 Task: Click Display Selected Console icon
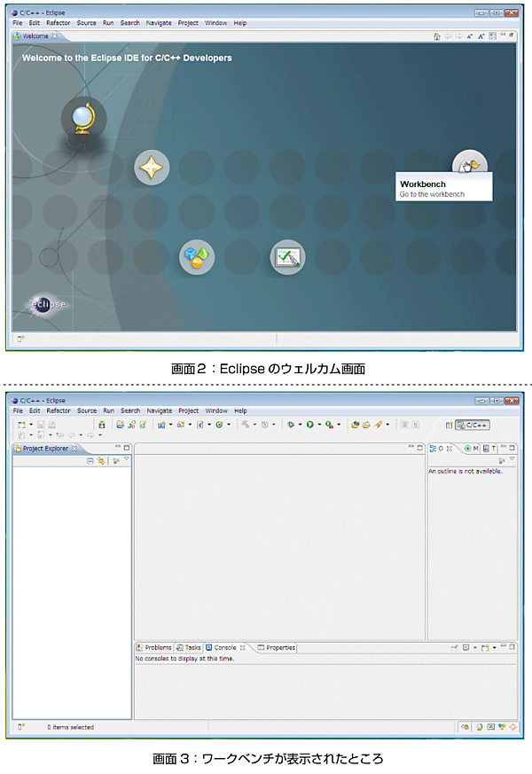(465, 647)
